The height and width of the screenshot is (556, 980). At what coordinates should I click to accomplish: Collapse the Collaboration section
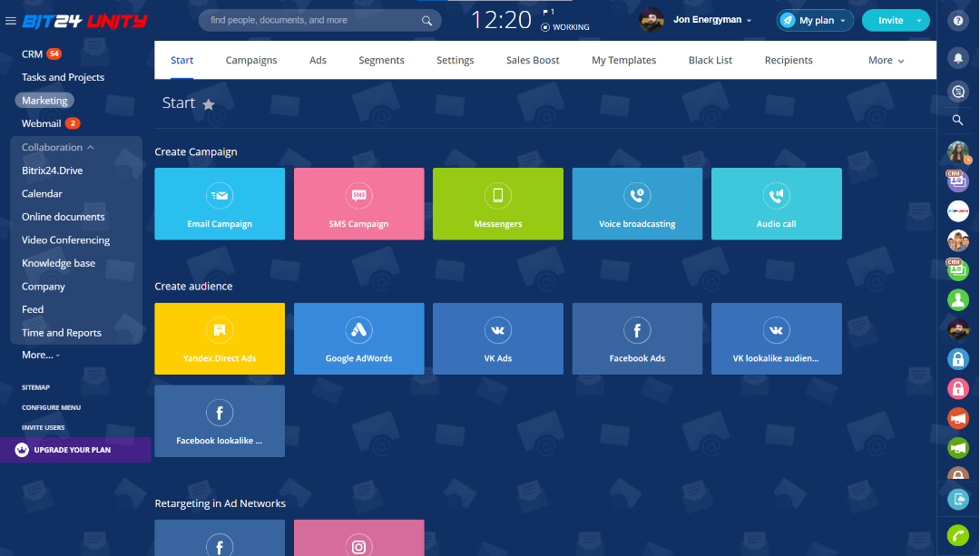click(57, 148)
